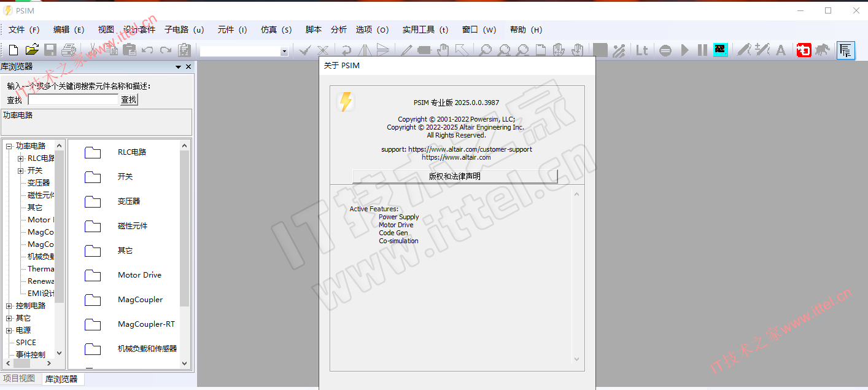Click the LTspice 'Lt' toolbar icon
The width and height of the screenshot is (868, 390).
641,50
